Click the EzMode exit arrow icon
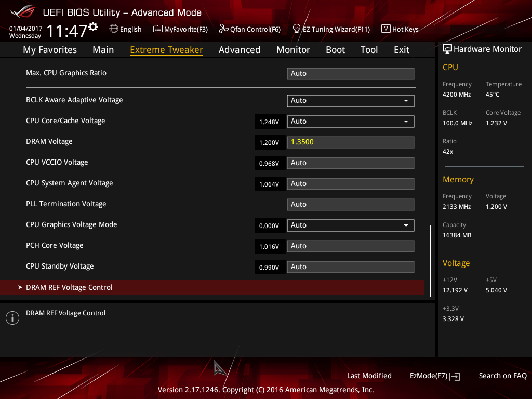The image size is (532, 399). pyautogui.click(x=455, y=376)
